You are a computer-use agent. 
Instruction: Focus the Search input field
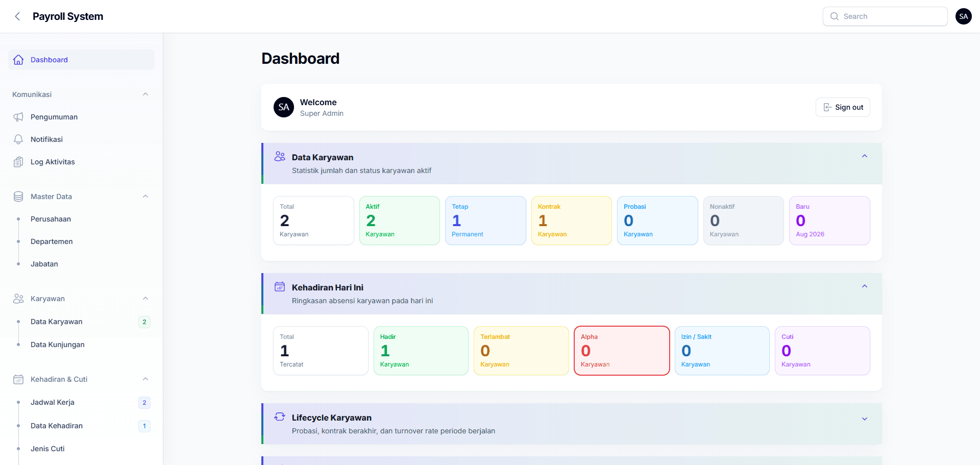[885, 16]
